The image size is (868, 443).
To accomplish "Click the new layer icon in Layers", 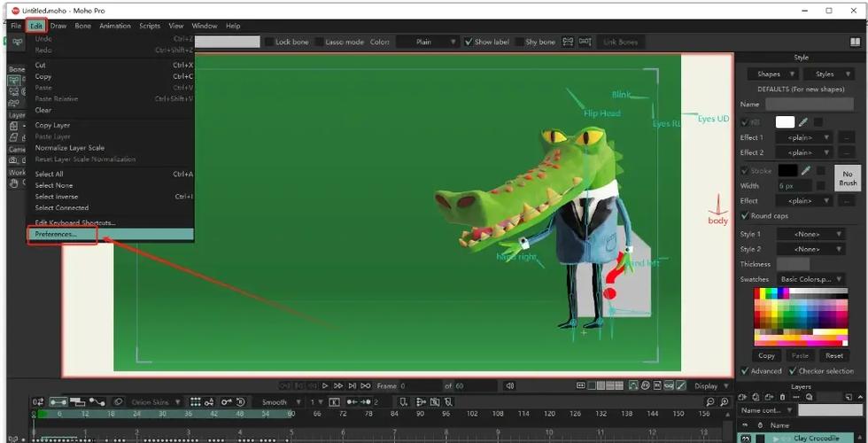I will (742, 397).
